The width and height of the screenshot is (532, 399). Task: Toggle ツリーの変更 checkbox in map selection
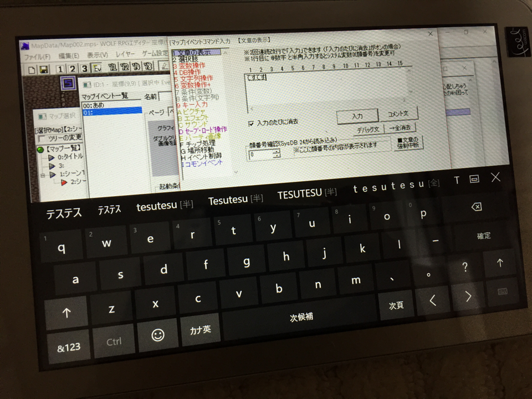coord(42,139)
